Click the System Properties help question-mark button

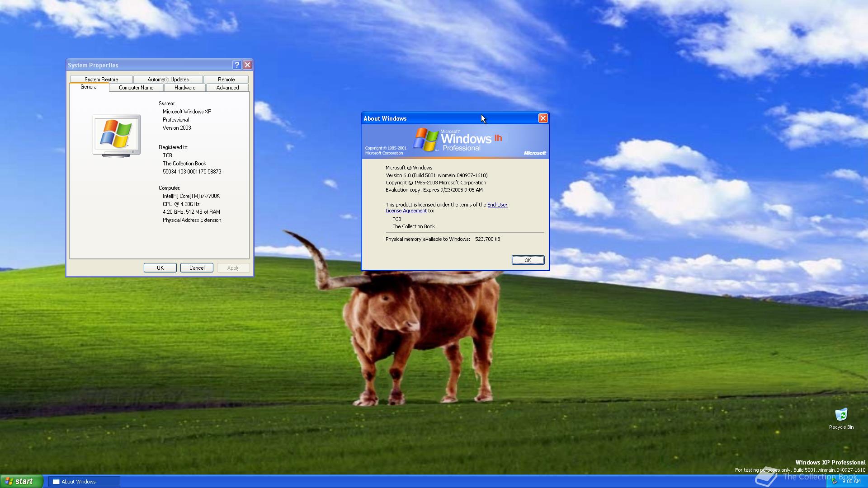237,65
